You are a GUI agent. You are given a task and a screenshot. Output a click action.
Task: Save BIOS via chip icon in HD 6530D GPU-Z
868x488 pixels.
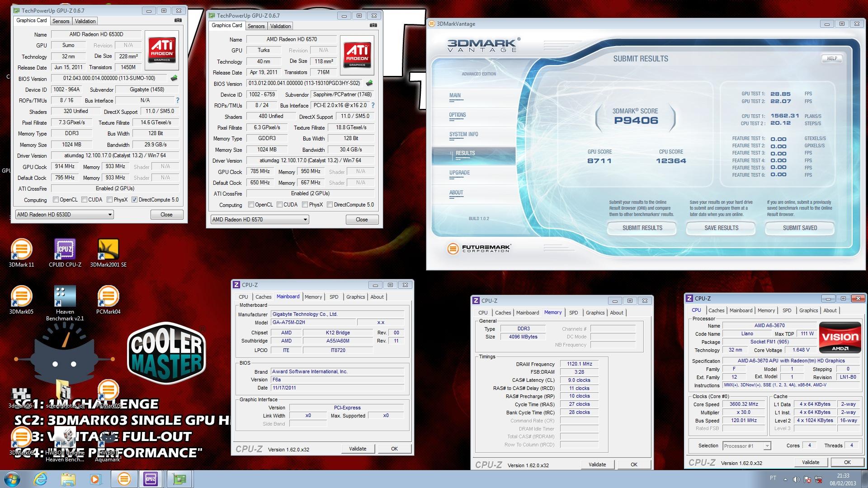tap(174, 78)
